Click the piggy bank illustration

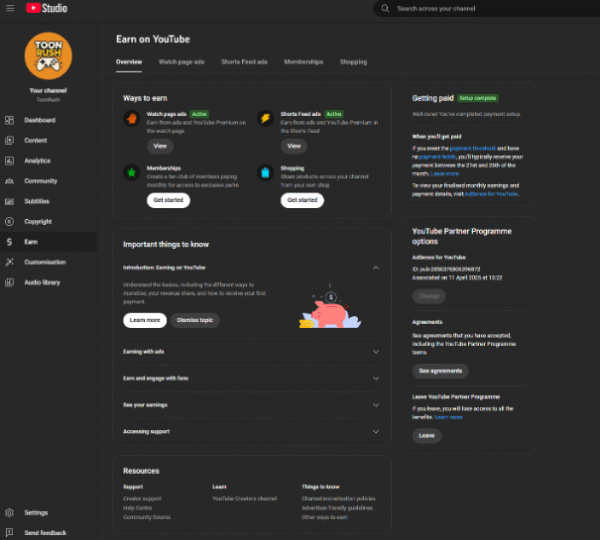coord(330,306)
